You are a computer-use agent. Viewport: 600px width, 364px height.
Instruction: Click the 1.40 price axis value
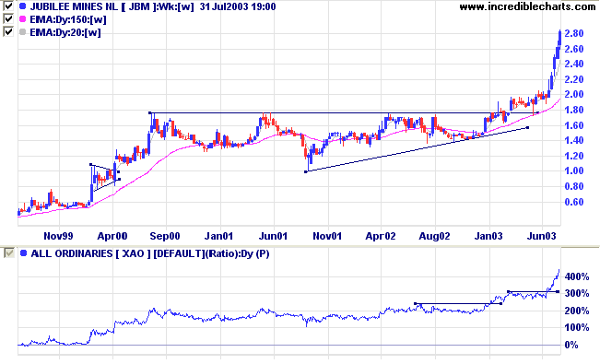pos(574,140)
